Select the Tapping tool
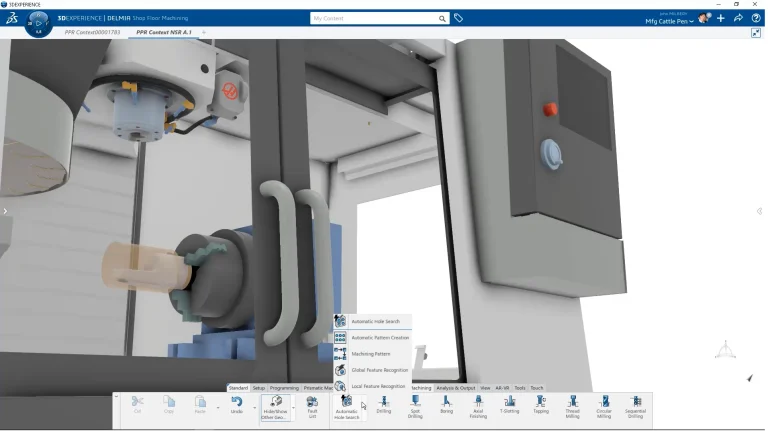Screen dimensions: 768x431 pos(541,402)
